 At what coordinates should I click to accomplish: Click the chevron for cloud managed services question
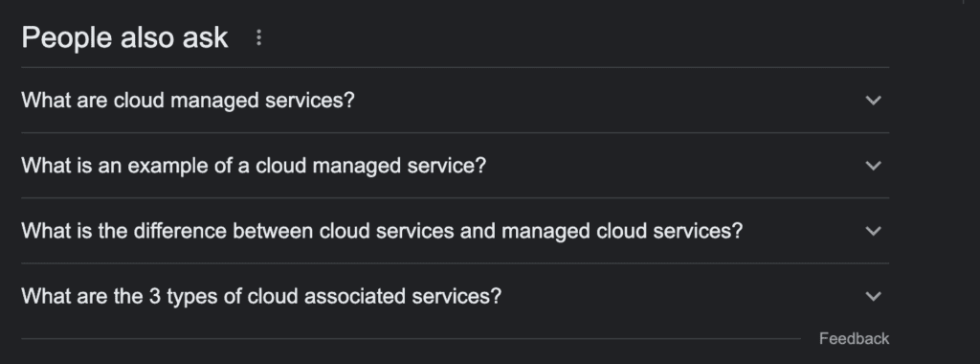[873, 100]
